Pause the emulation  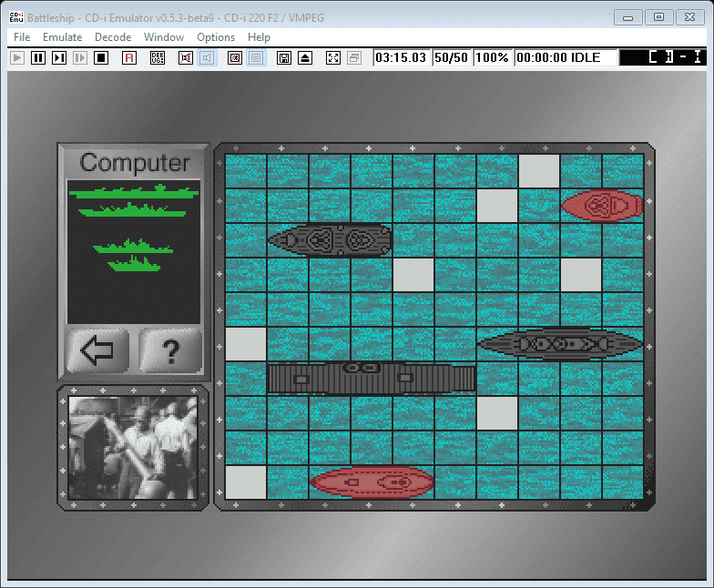click(38, 57)
